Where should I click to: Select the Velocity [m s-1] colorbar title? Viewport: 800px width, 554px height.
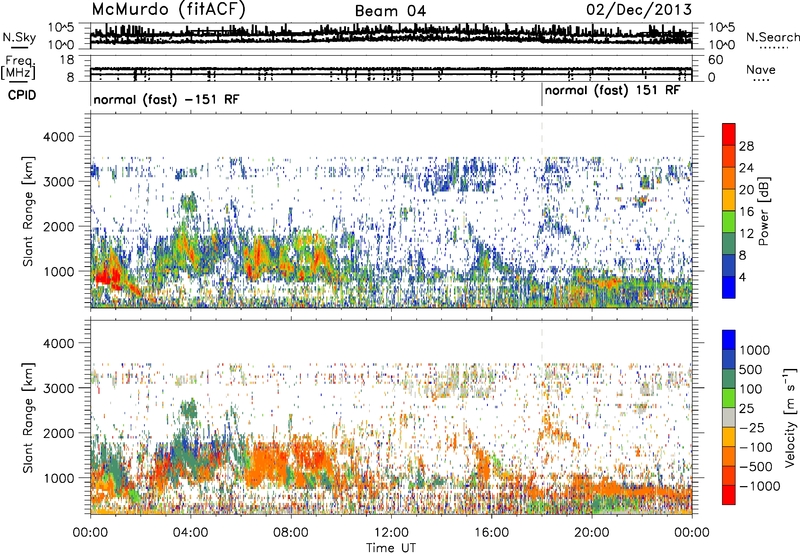pyautogui.click(x=790, y=417)
